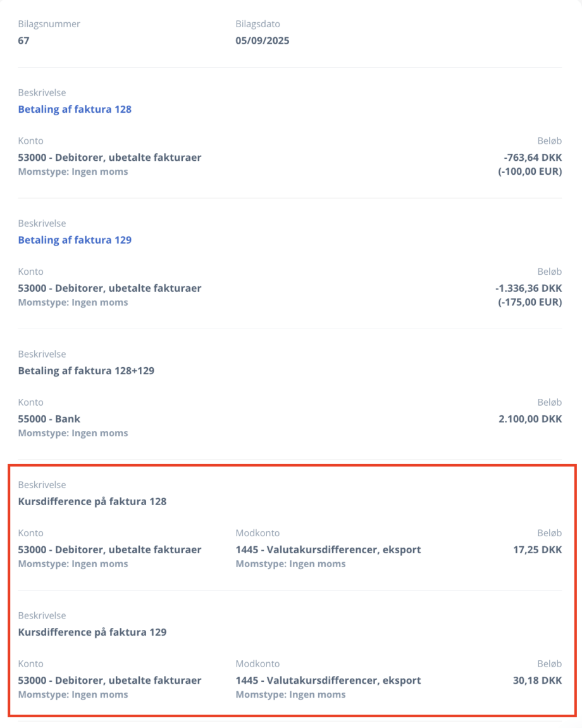Open the "Betaling af faktura 128" link
582x728 pixels.
point(75,110)
